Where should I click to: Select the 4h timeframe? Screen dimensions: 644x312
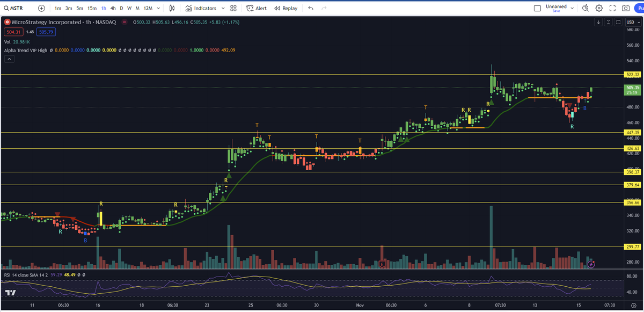(x=113, y=8)
